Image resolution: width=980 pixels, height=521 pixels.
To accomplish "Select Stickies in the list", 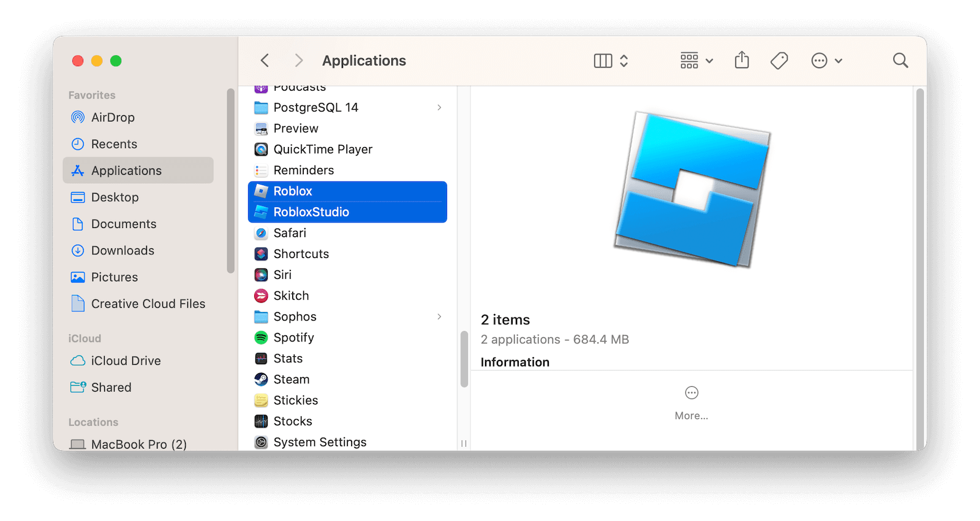I will [347, 400].
